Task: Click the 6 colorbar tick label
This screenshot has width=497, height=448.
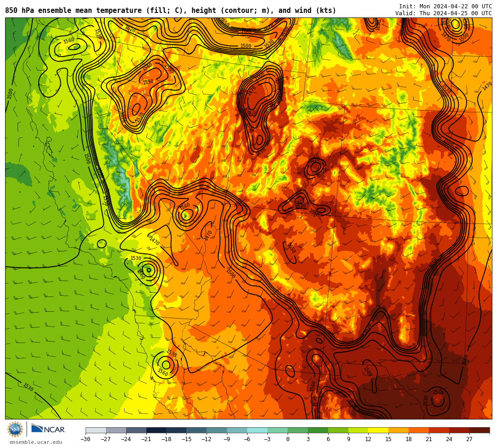Action: coord(328,439)
